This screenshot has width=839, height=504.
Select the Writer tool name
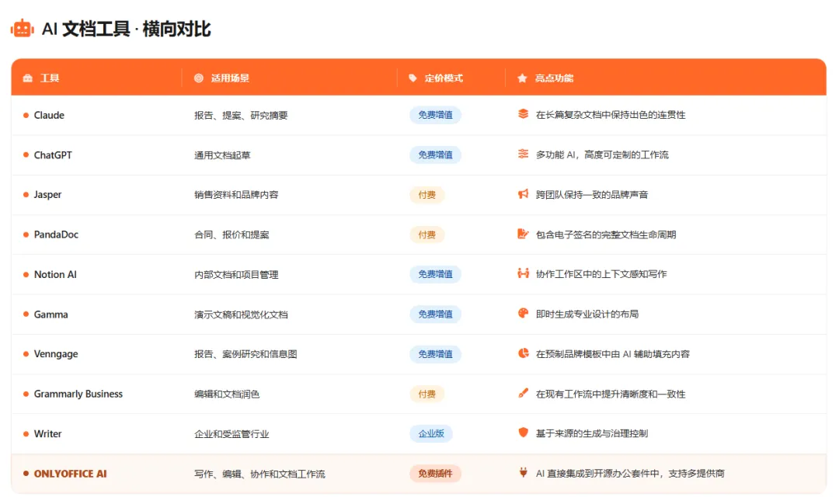click(x=47, y=434)
